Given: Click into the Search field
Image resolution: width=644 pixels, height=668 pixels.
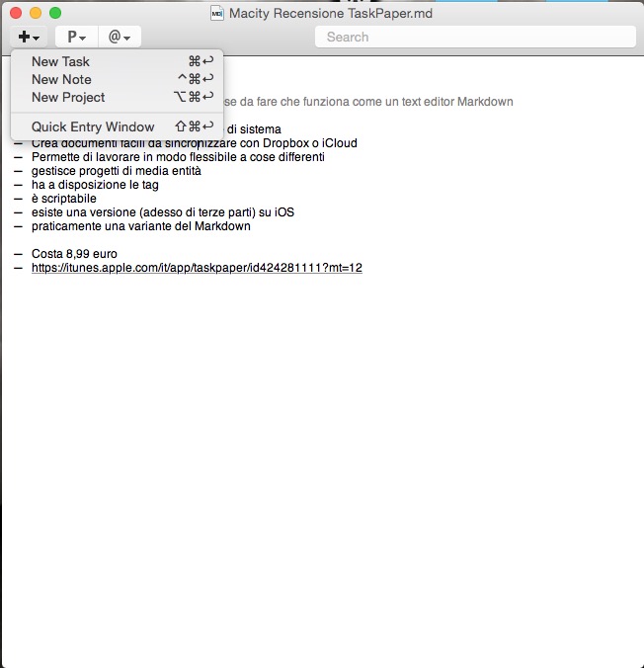Looking at the screenshot, I should pyautogui.click(x=475, y=38).
